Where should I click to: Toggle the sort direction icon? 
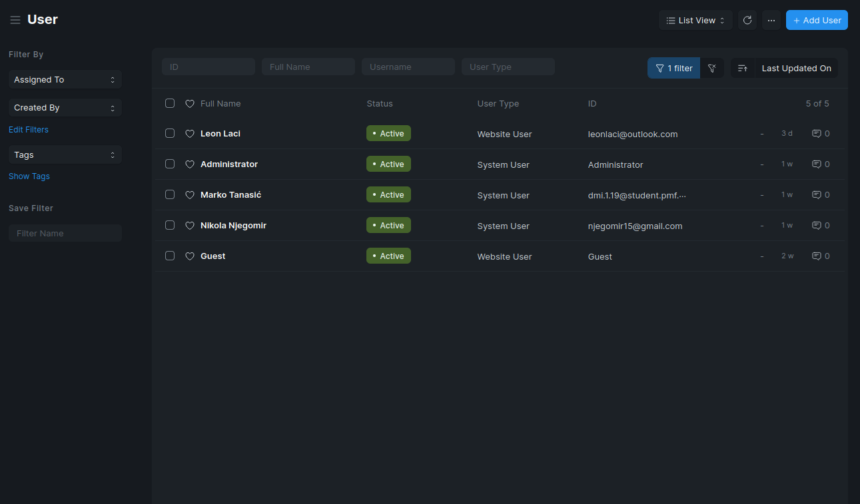[x=743, y=68]
